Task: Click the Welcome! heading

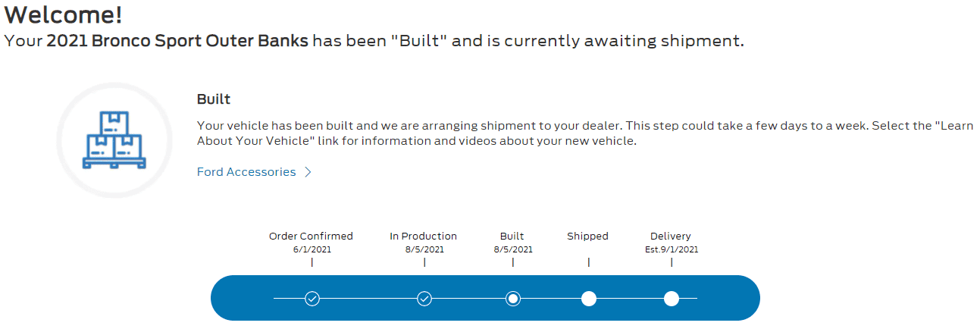Action: coord(63,14)
